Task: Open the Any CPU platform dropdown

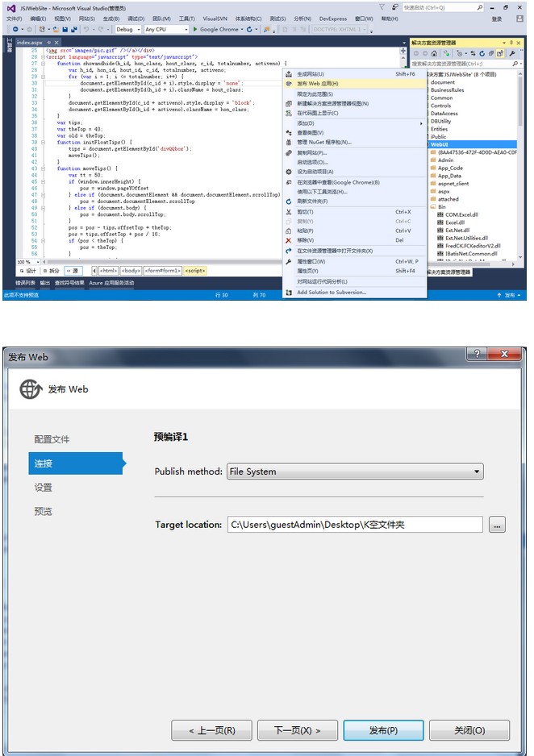Action: [186, 29]
